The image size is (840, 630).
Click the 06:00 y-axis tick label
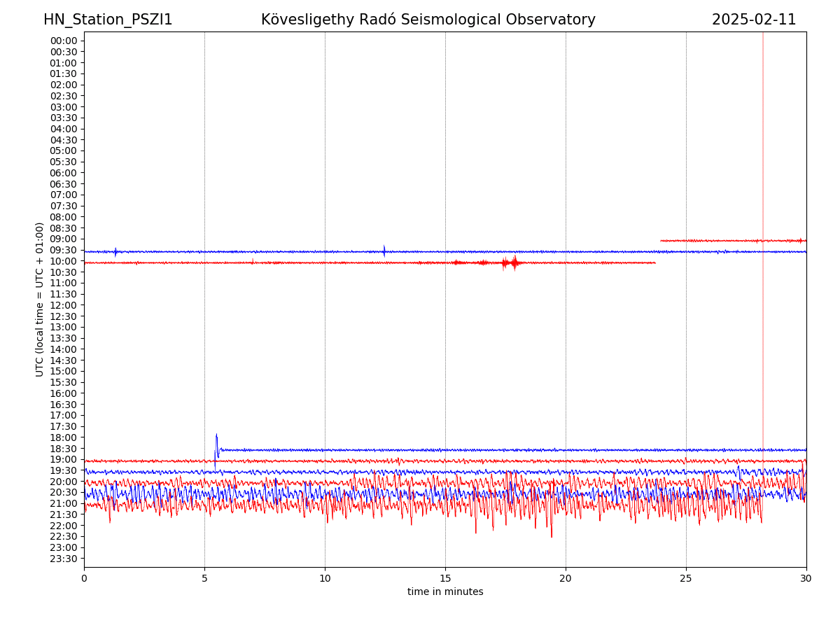[64, 173]
